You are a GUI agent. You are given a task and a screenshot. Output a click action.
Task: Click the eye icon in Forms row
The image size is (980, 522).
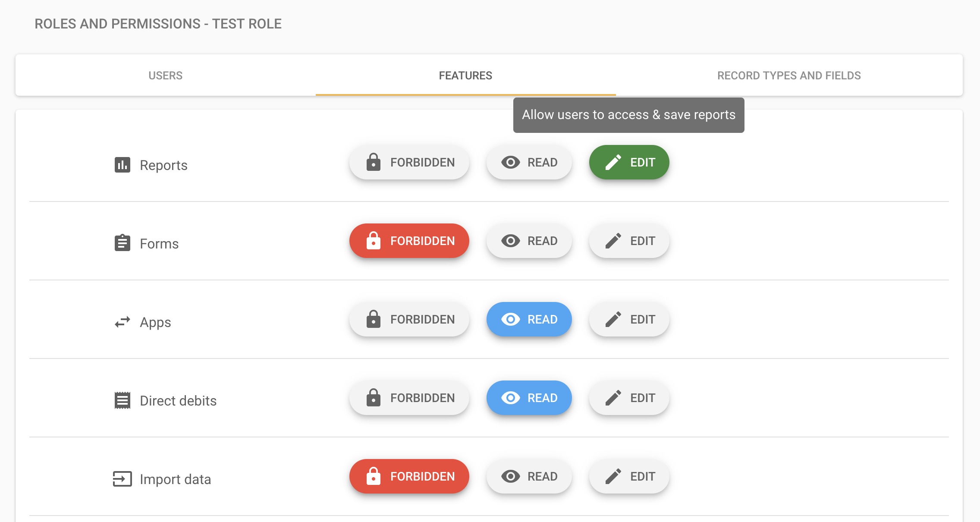click(x=511, y=241)
